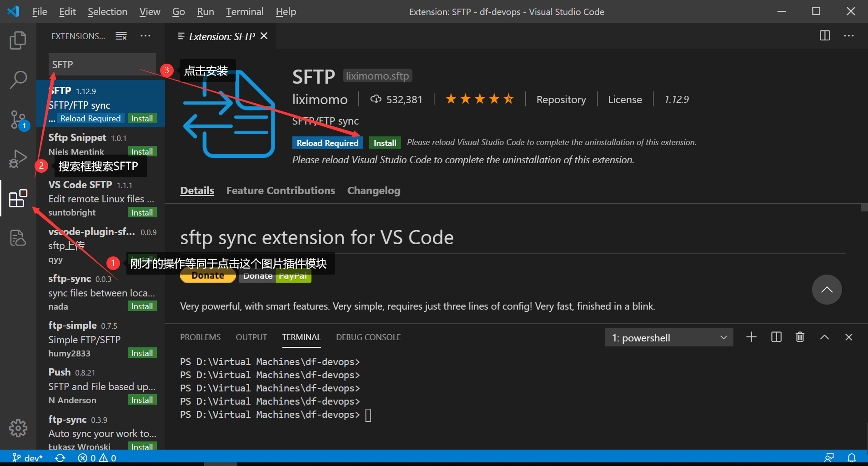868x466 pixels.
Task: Toggle the Maximize Panel Size chevron
Action: coord(824,337)
